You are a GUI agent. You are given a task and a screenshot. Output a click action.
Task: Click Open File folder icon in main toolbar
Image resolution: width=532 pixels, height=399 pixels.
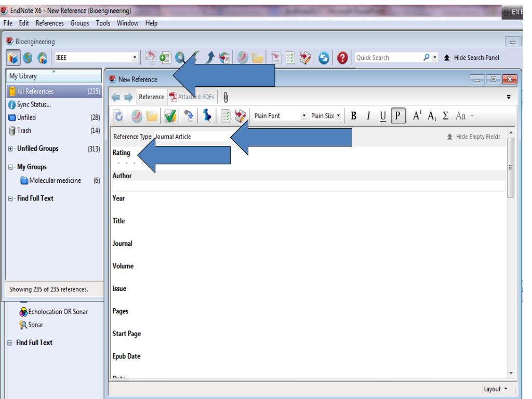point(258,58)
